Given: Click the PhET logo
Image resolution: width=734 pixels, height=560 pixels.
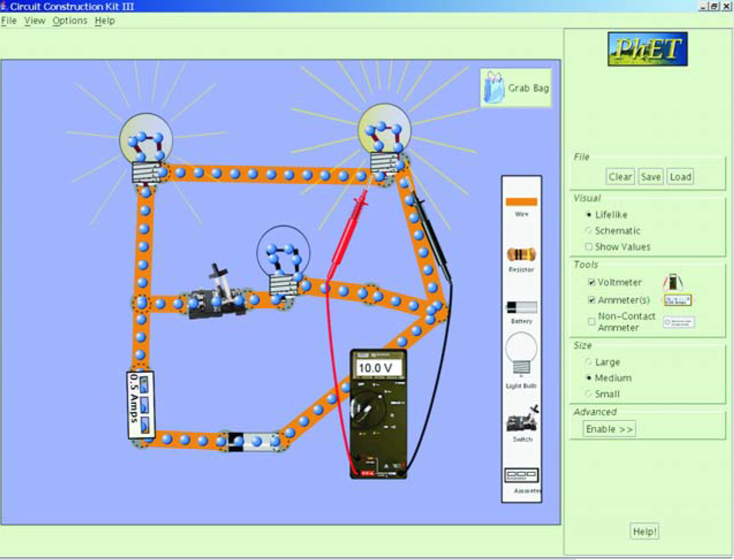Looking at the screenshot, I should 647,49.
